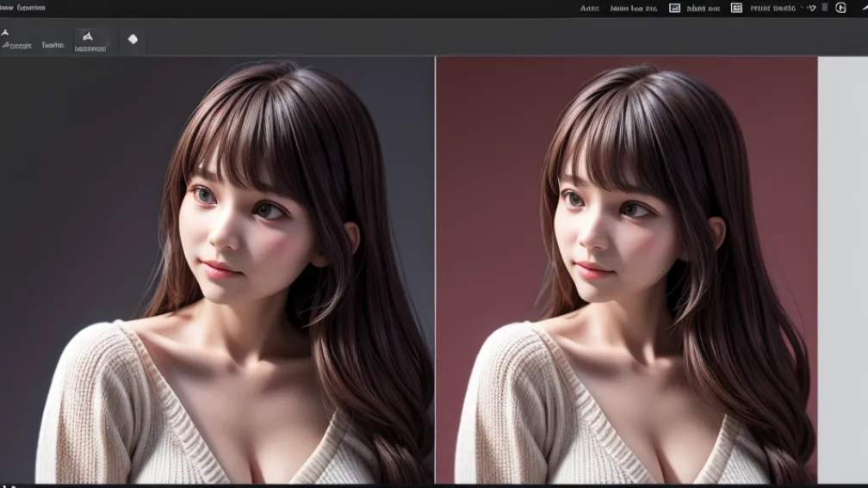This screenshot has width=868, height=488.
Task: Click the "Adds" label in the top bar
Action: [x=590, y=9]
